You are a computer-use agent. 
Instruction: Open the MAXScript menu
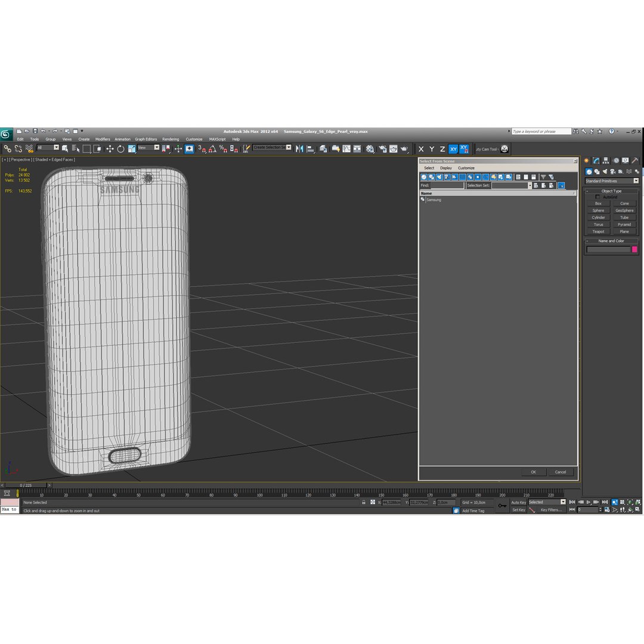[x=217, y=139]
